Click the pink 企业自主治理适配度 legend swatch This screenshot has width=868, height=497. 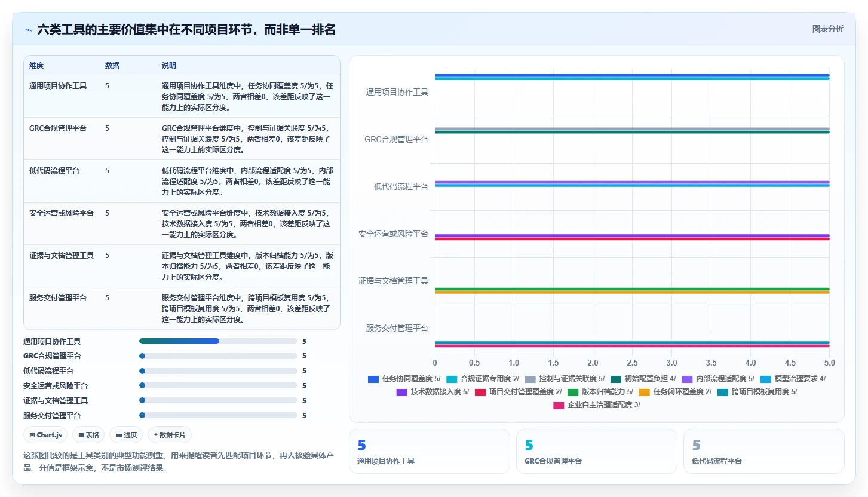click(x=559, y=405)
